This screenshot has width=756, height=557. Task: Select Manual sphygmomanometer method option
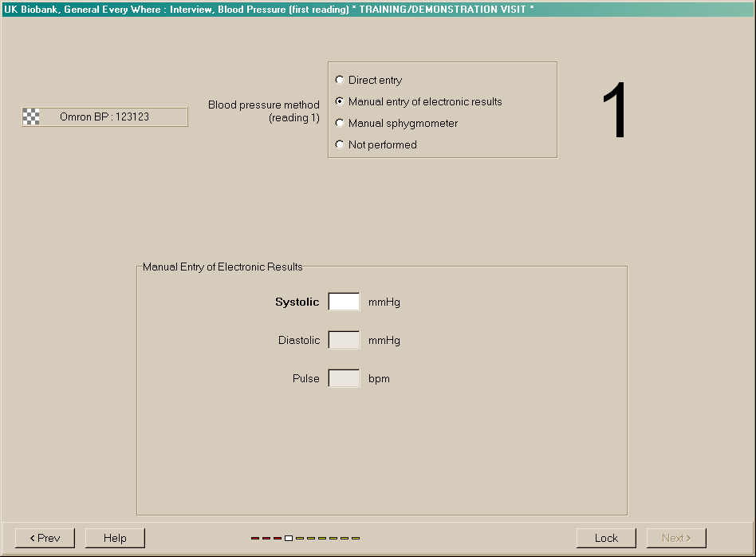341,123
